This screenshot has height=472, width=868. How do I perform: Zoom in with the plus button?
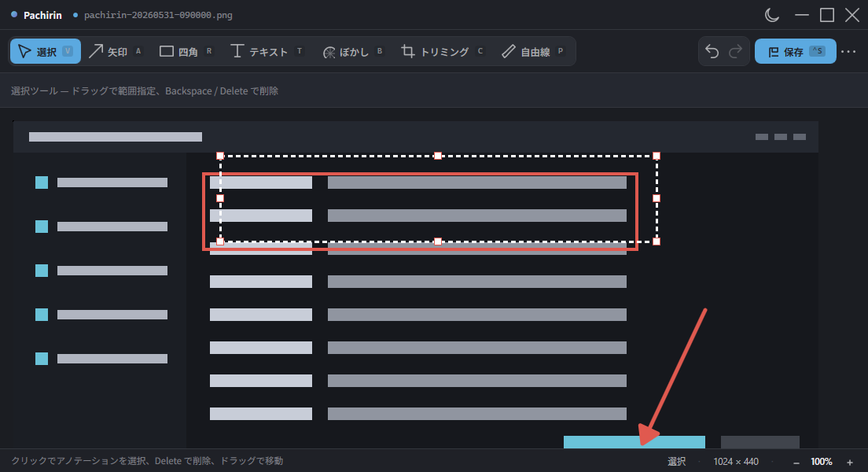coord(850,462)
